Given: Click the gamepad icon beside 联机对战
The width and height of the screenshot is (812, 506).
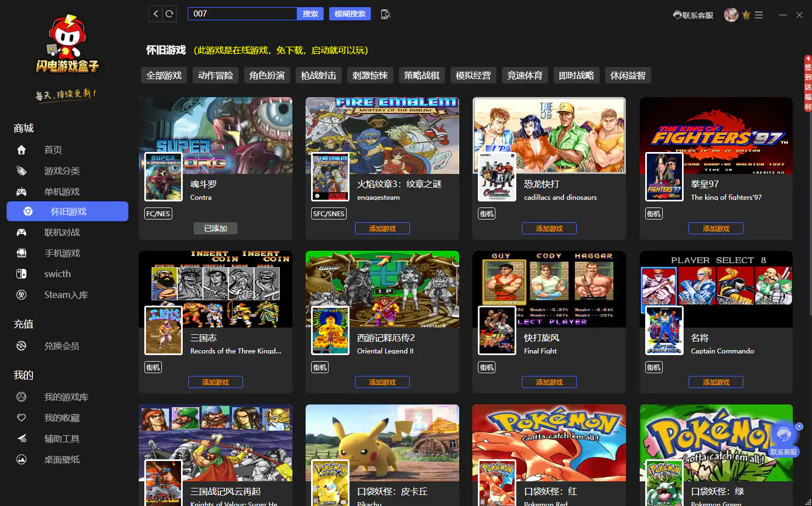Looking at the screenshot, I should click(21, 233).
